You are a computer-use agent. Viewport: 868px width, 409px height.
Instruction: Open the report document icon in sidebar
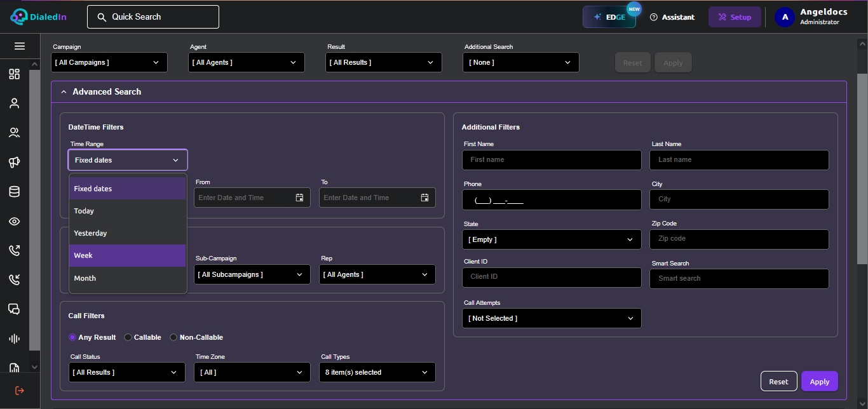point(14,367)
